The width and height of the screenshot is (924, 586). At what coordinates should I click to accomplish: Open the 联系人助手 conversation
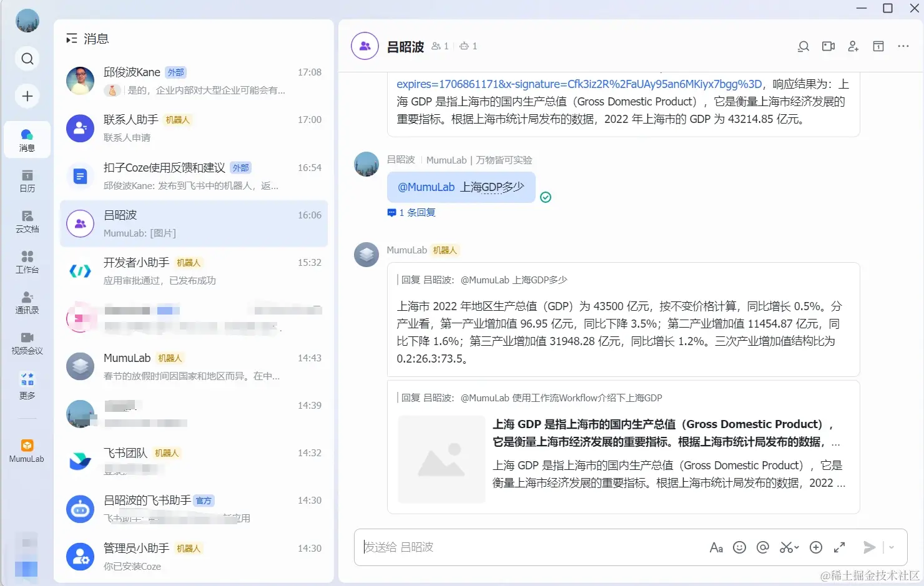(194, 128)
